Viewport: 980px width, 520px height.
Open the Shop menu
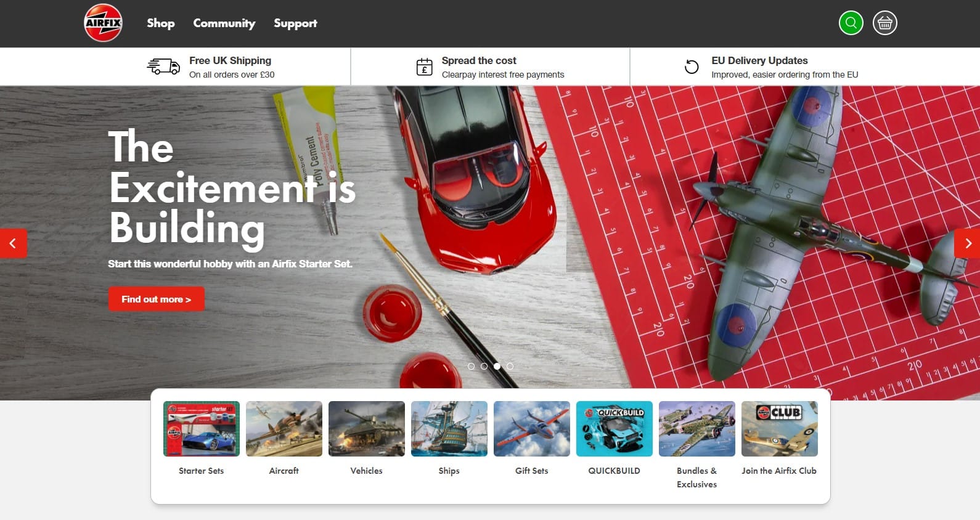point(160,23)
